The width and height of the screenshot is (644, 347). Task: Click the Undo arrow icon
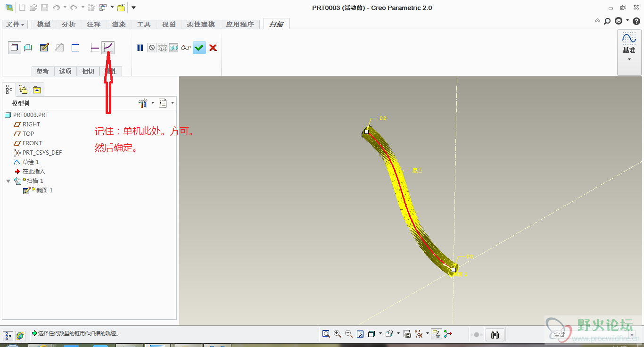tap(56, 8)
